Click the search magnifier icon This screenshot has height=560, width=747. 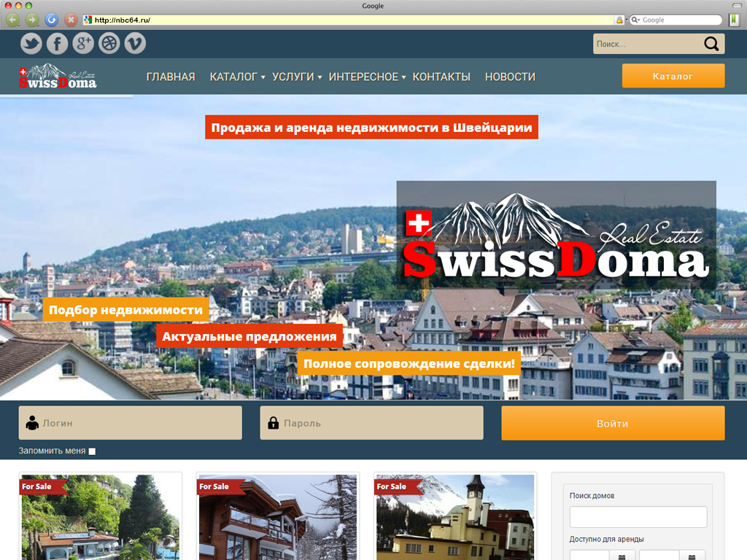pyautogui.click(x=711, y=44)
